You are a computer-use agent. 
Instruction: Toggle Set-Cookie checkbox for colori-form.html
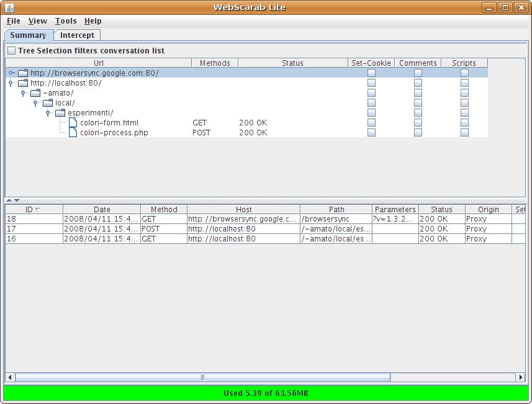pos(371,122)
